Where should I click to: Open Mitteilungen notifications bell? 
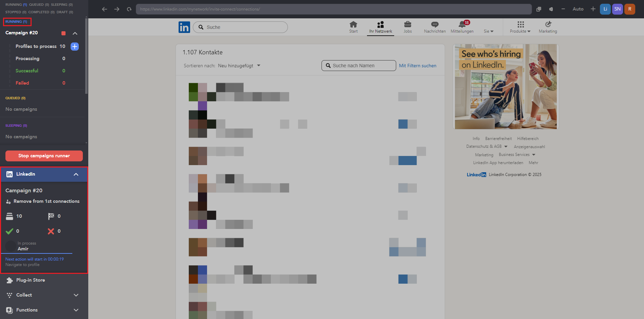[462, 27]
